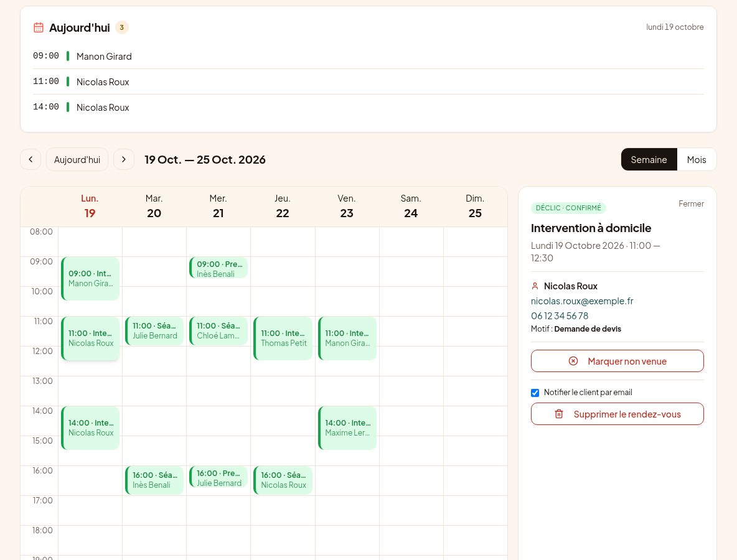Image resolution: width=737 pixels, height=560 pixels.
Task: Select Monday 14:00 Nicolas Roux calendar event
Action: pyautogui.click(x=90, y=428)
